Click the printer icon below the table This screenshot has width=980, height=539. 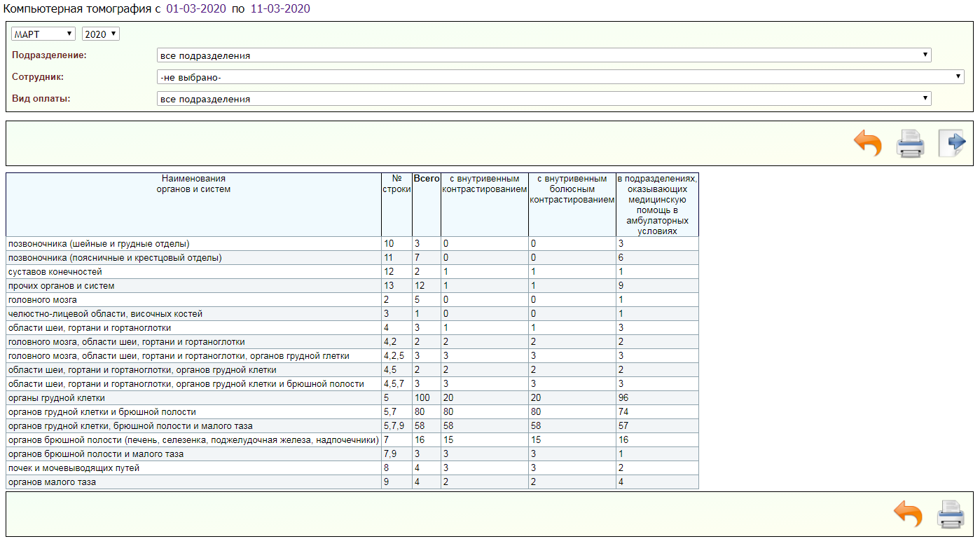(x=951, y=514)
